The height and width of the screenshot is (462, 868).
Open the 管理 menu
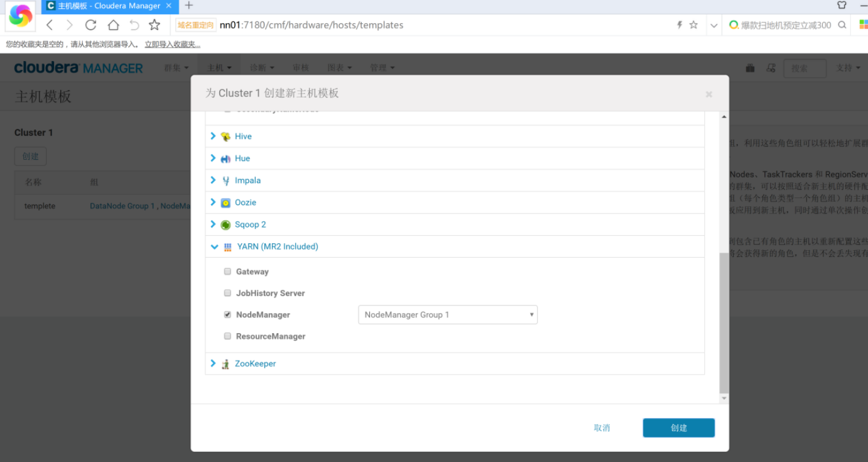pyautogui.click(x=382, y=68)
